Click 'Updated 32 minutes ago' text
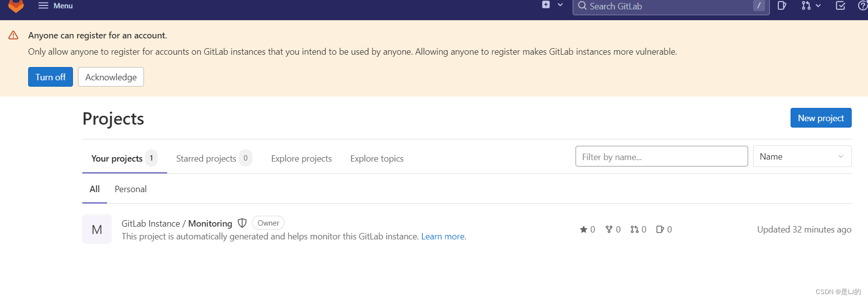Screen dimensions: 868x300 804,230
